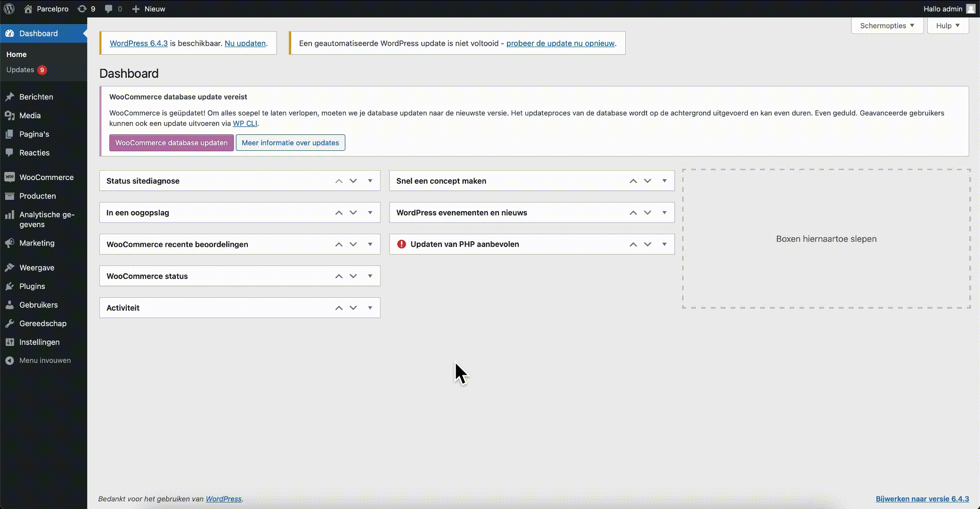
Task: Move In een oogopslag box up
Action: (339, 213)
